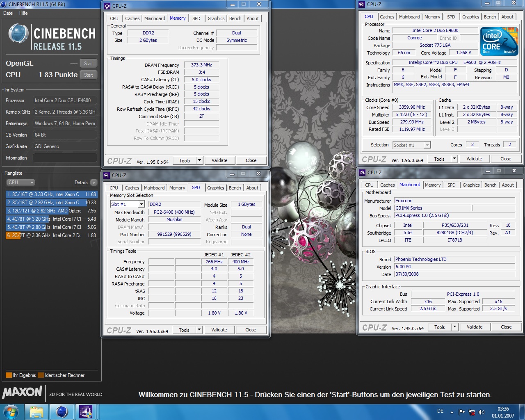Expand Tools dropdown arrow in Mainboard window
The image size is (525, 420).
(454, 327)
